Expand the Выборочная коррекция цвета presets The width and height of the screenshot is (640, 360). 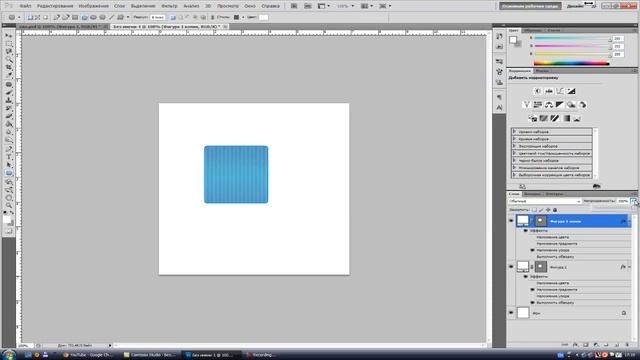514,175
